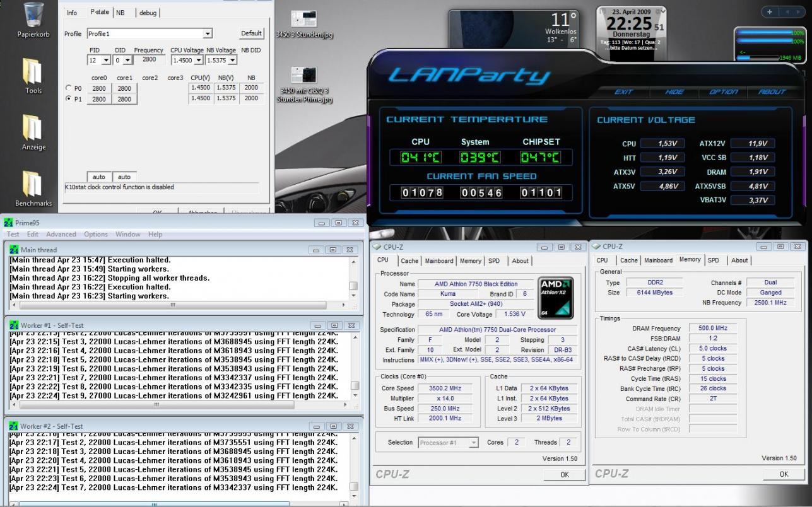This screenshot has width=812, height=507.
Task: Open the SPD tab in the CPU-Z window showing Memory
Action: point(713,260)
